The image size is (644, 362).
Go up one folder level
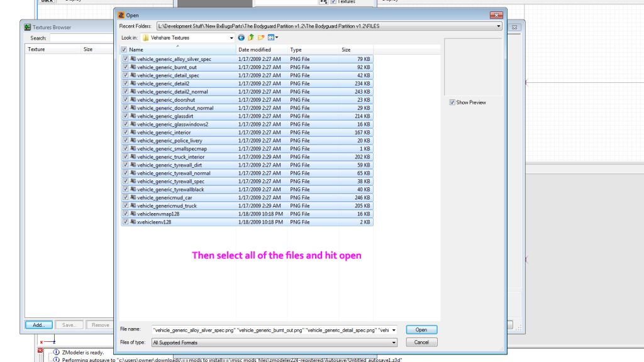pyautogui.click(x=251, y=38)
